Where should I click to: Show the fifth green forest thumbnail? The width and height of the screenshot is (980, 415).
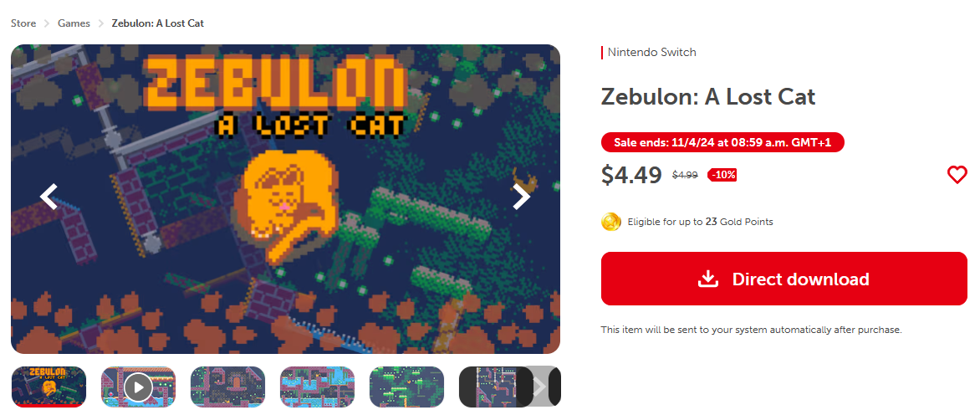[x=406, y=387]
